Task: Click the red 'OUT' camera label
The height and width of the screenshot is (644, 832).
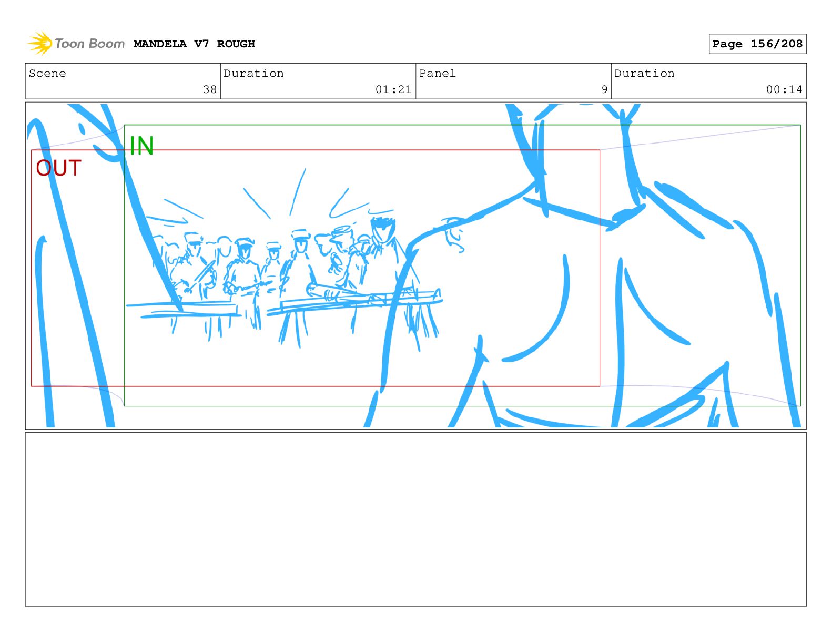Action: [58, 168]
